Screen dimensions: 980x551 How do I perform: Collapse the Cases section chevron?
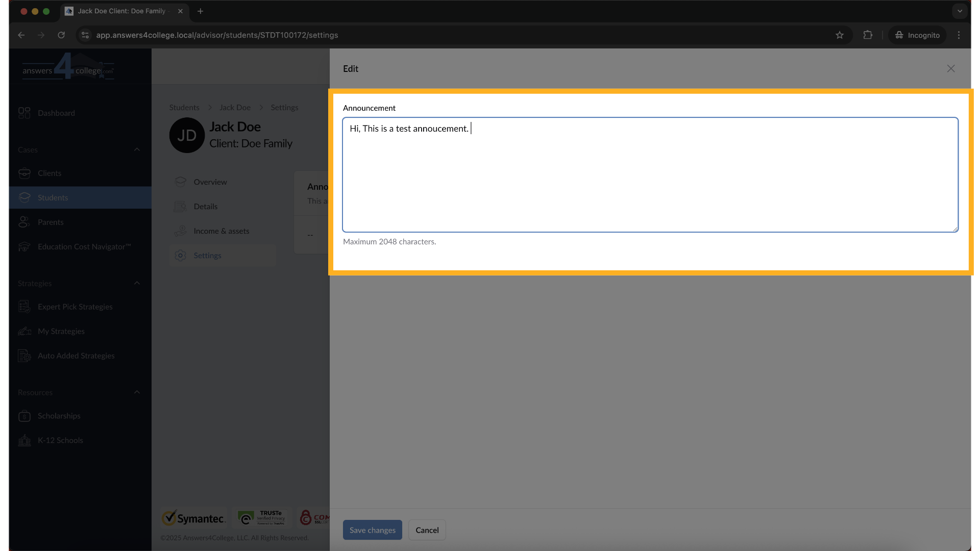click(137, 149)
